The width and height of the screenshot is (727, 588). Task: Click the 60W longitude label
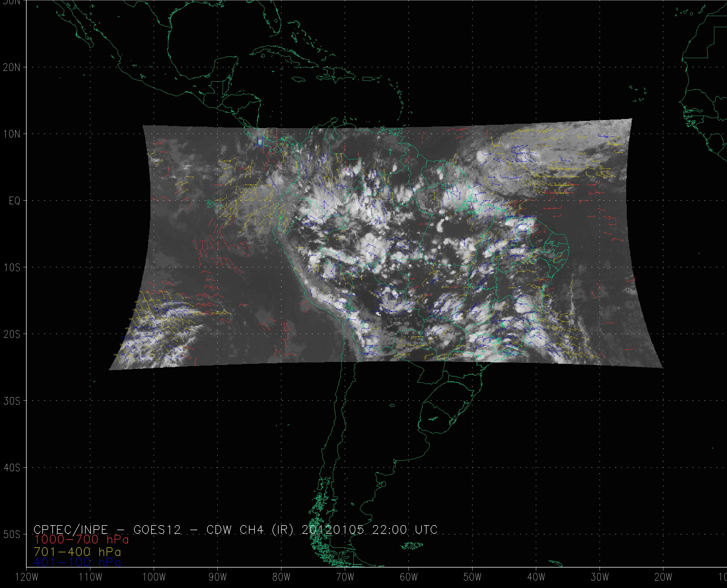click(409, 577)
